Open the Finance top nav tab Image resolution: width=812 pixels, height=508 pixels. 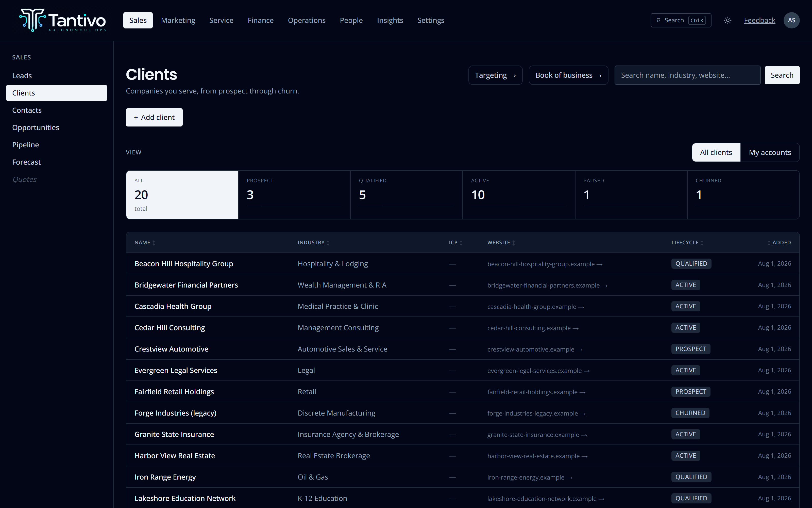pyautogui.click(x=260, y=20)
